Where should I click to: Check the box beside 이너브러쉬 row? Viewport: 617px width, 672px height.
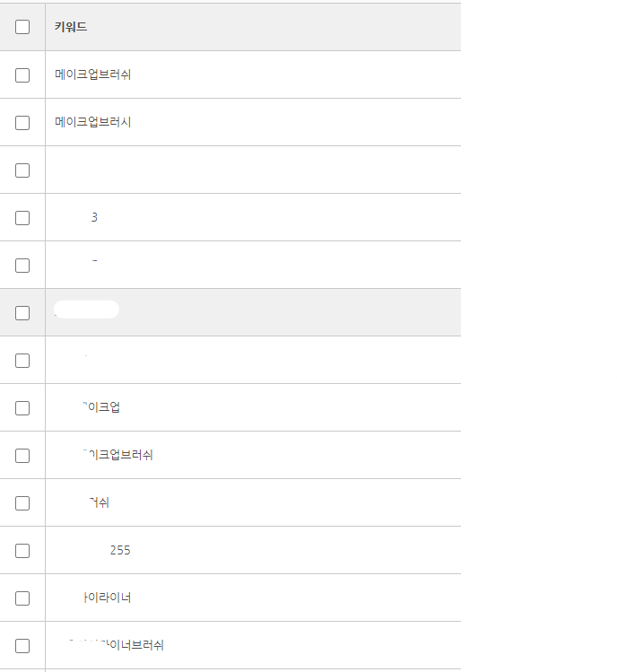22,646
